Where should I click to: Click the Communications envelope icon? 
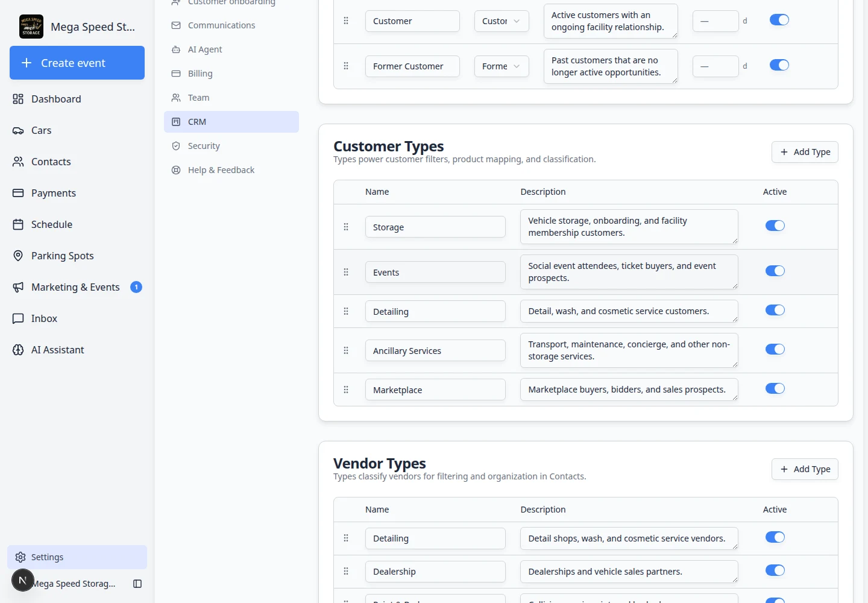(x=176, y=25)
